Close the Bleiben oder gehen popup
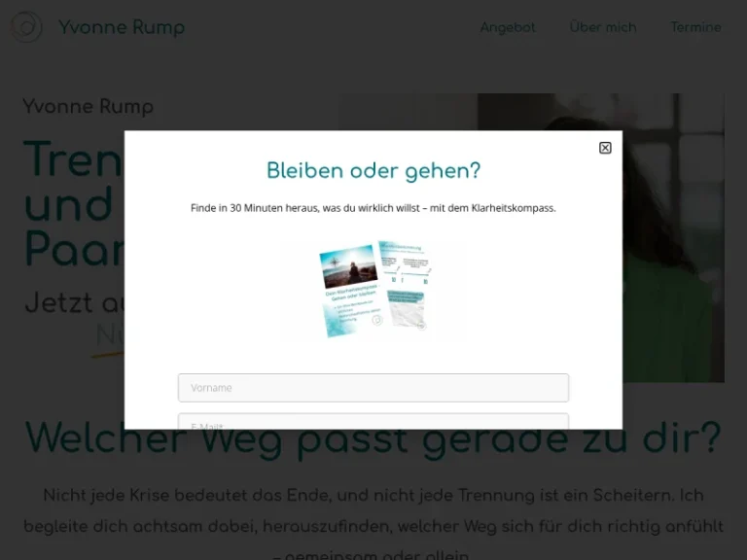The image size is (747, 560). tap(605, 148)
